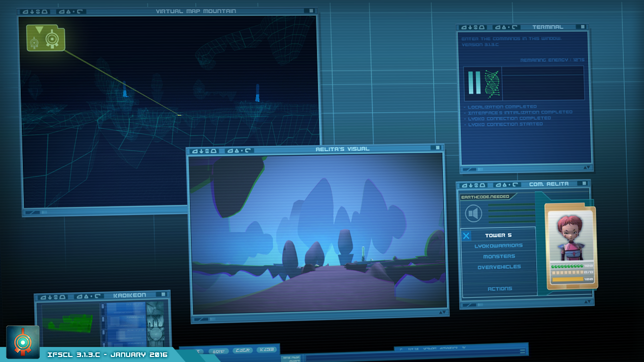Click Aelita's character card portrait
The width and height of the screenshot is (644, 362).
point(571,236)
